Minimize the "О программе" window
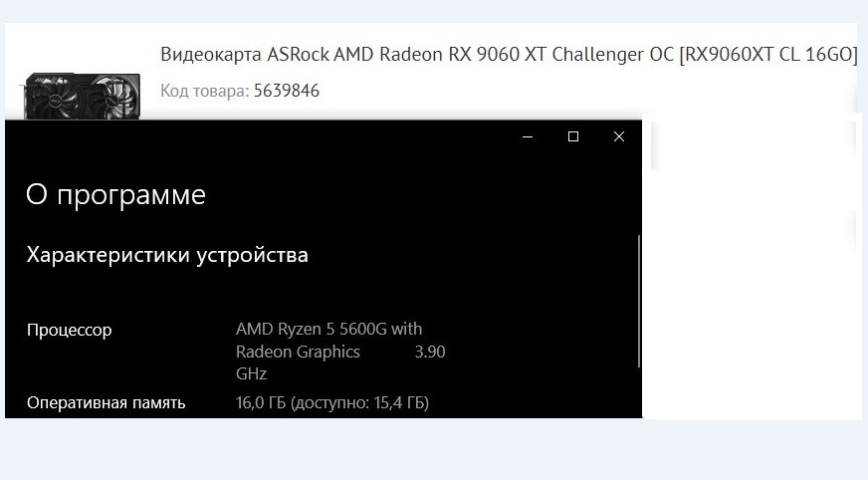 [528, 137]
